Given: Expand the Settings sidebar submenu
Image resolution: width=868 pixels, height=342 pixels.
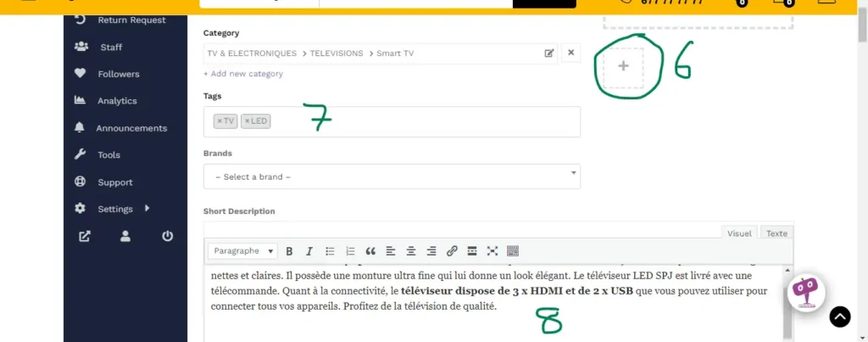Looking at the screenshot, I should [x=147, y=209].
